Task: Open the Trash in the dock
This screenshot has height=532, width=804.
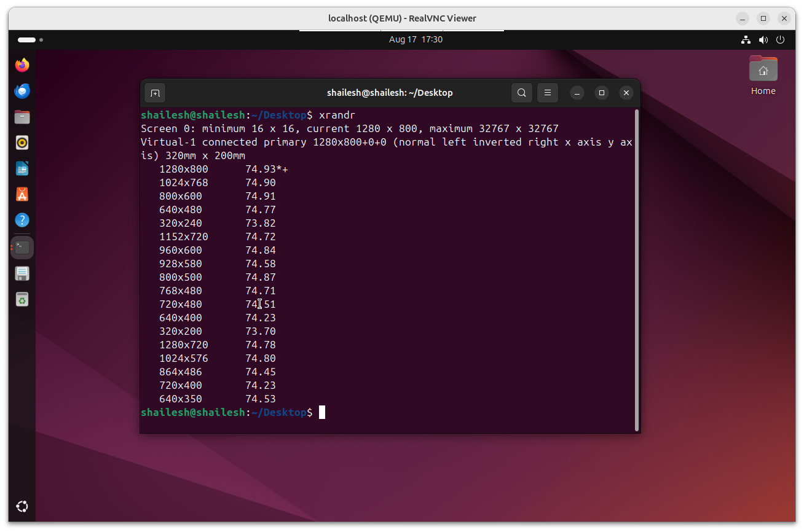Action: click(x=22, y=299)
